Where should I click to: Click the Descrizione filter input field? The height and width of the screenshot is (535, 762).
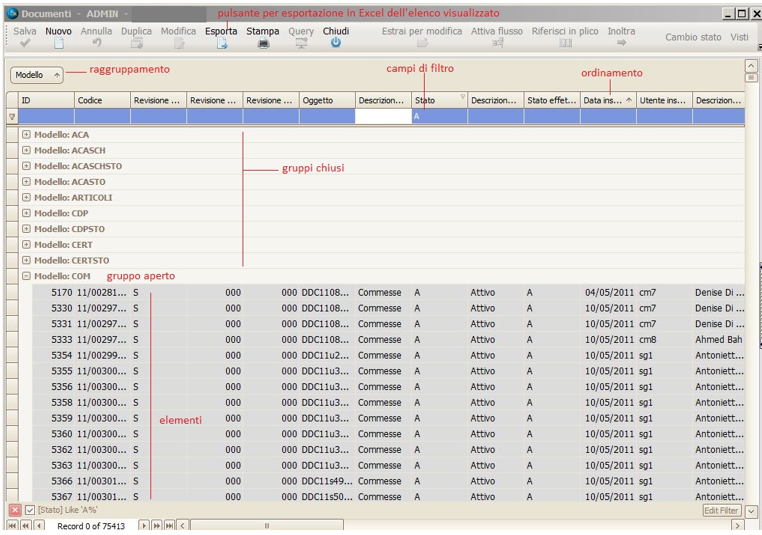point(383,117)
